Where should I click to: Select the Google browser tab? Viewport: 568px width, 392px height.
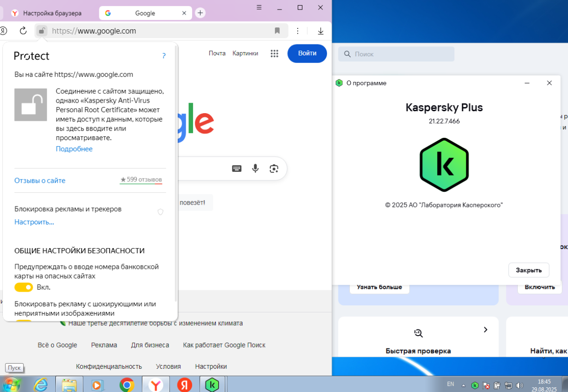coord(145,13)
